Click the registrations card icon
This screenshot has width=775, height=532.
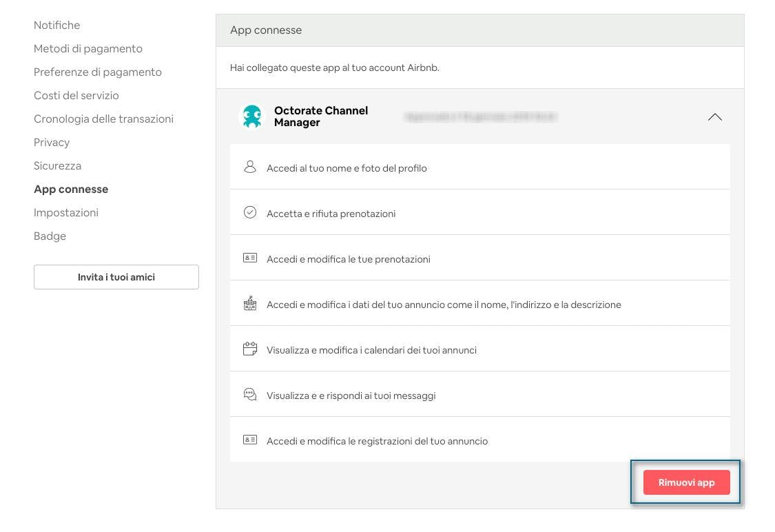tap(250, 440)
